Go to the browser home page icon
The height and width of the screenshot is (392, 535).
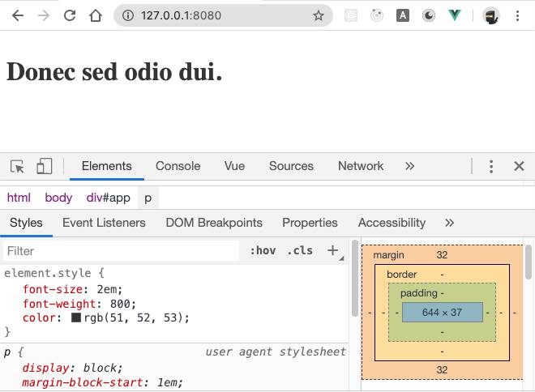[96, 15]
